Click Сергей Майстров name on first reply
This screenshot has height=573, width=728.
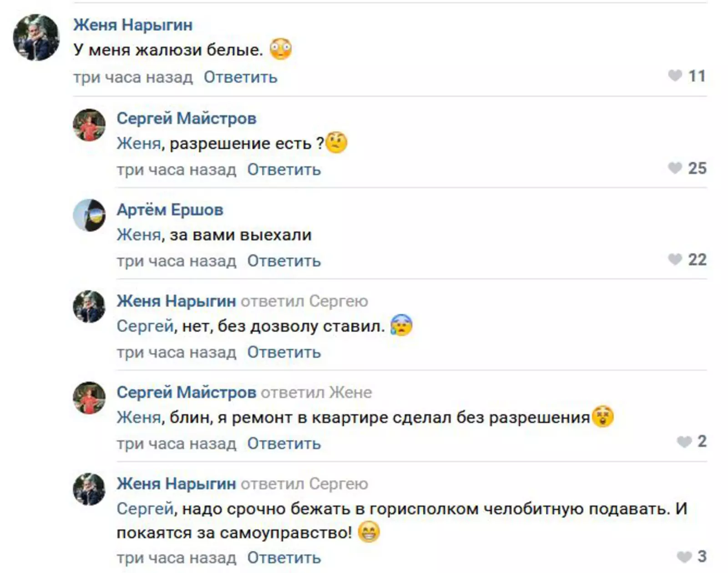(187, 118)
